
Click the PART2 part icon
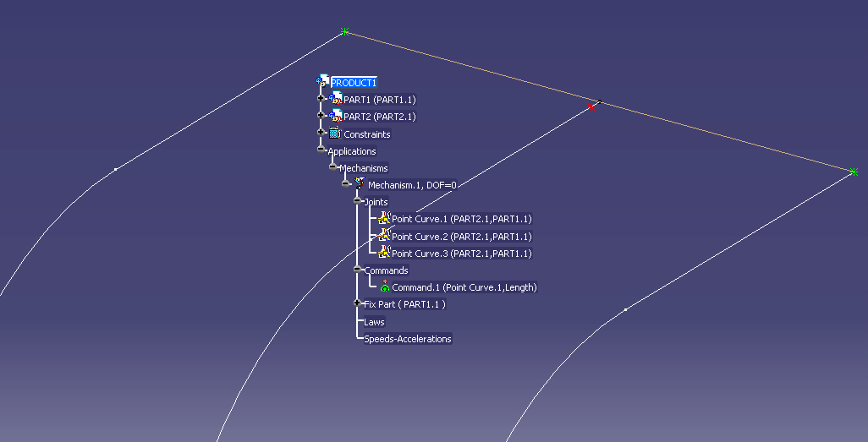[x=336, y=116]
